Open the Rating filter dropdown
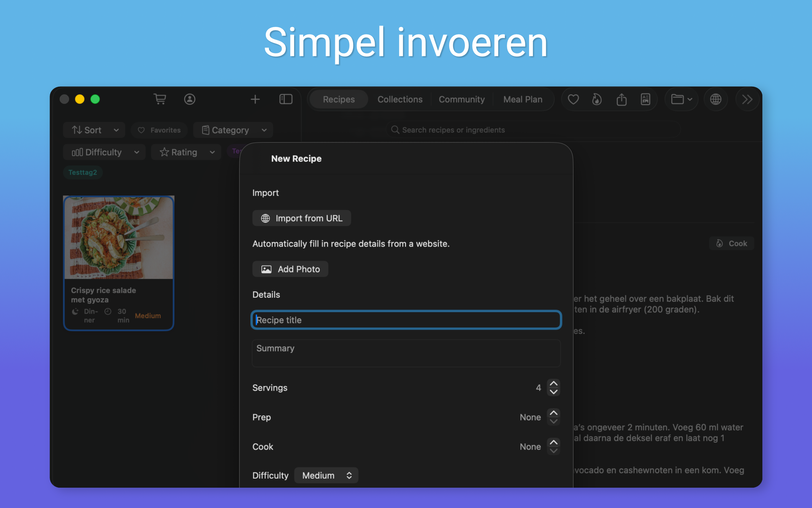The height and width of the screenshot is (508, 812). tap(186, 152)
